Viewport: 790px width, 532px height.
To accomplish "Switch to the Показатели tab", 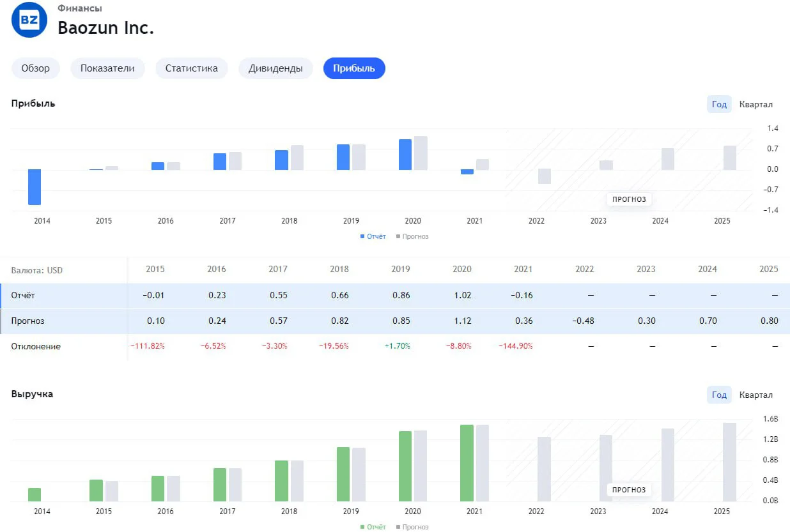I will click(x=107, y=68).
